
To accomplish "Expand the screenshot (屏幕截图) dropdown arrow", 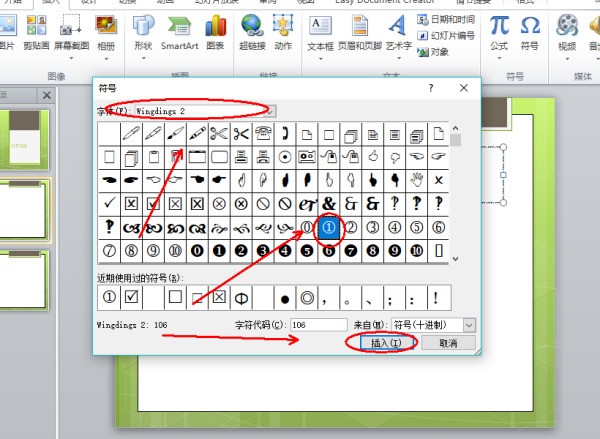I will coord(71,59).
